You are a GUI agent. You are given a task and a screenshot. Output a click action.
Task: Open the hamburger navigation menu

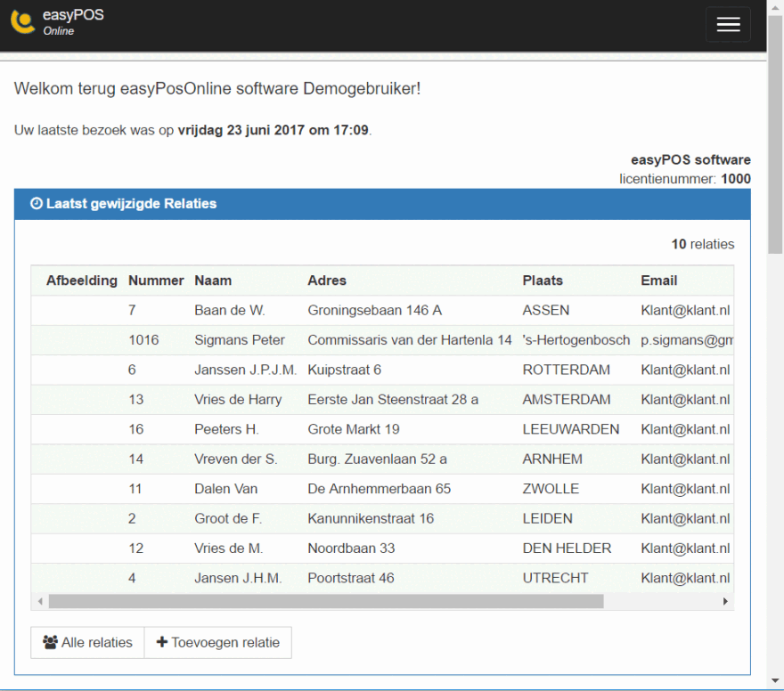(x=728, y=24)
